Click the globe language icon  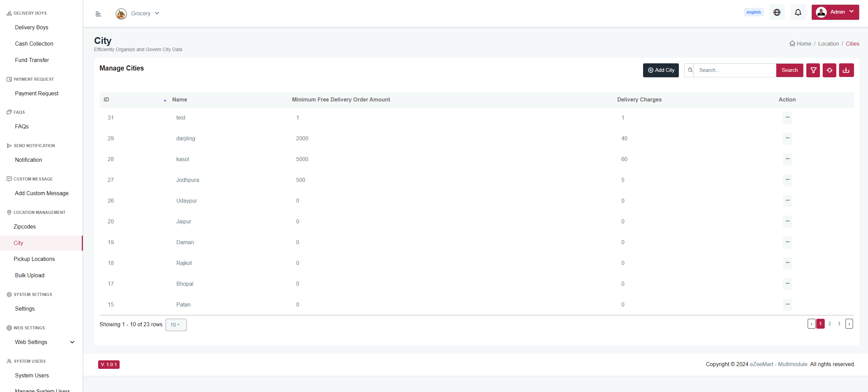(x=777, y=12)
